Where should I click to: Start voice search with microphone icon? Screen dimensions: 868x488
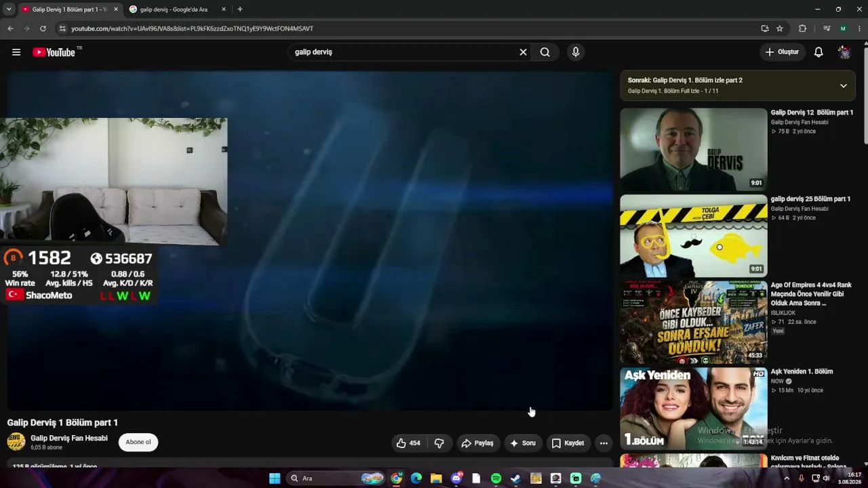576,52
